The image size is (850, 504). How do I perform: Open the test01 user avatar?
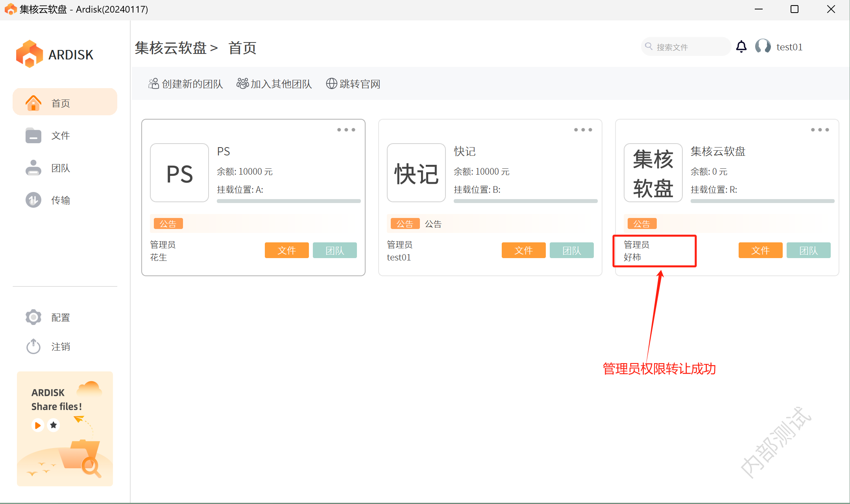[x=763, y=46]
